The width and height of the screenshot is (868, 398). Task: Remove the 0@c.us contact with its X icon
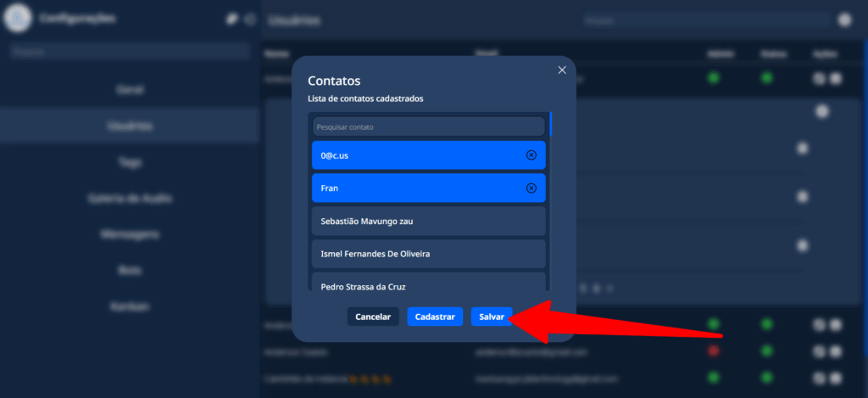(x=531, y=155)
